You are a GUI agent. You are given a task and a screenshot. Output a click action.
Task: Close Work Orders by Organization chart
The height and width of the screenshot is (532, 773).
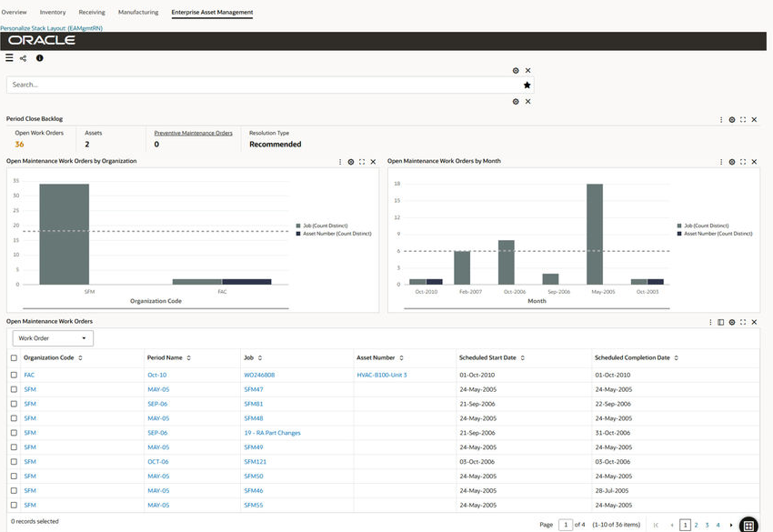pos(373,162)
